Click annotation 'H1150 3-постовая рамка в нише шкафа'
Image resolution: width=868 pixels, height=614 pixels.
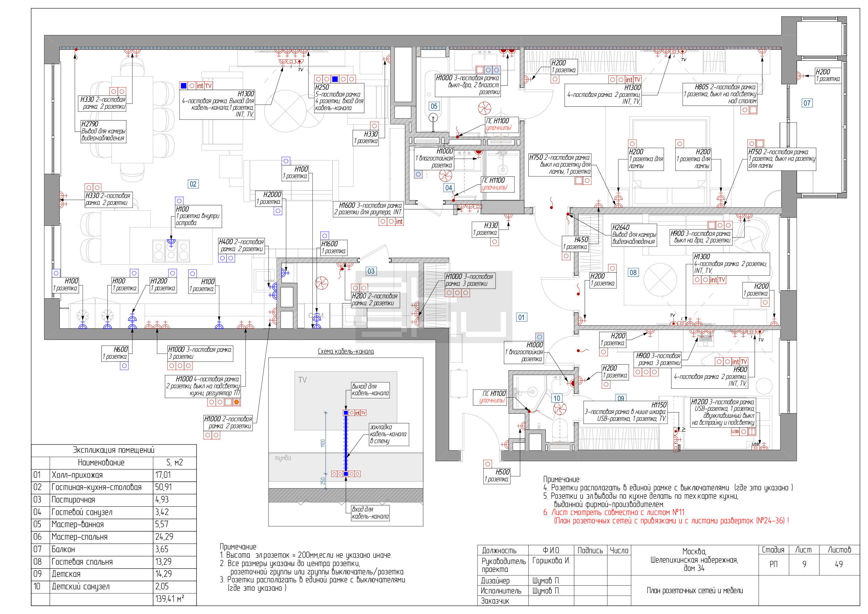(x=626, y=412)
